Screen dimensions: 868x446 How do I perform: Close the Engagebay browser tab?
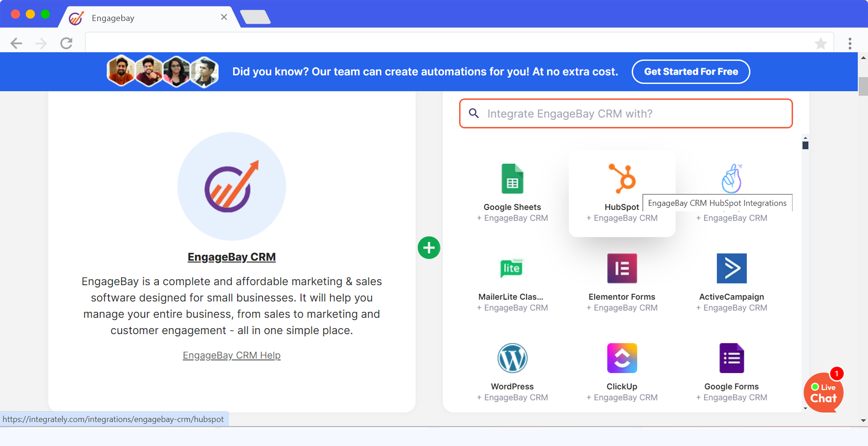coord(224,17)
